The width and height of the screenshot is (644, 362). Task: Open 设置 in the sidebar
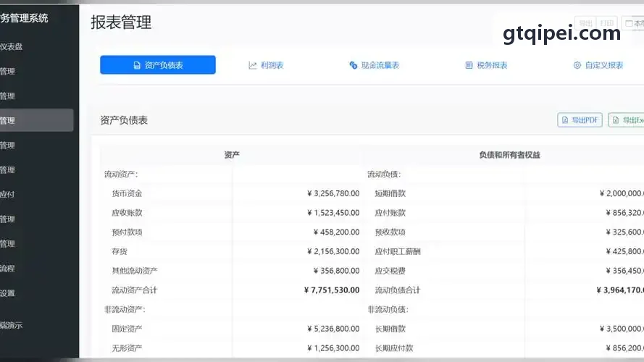[x=7, y=292]
